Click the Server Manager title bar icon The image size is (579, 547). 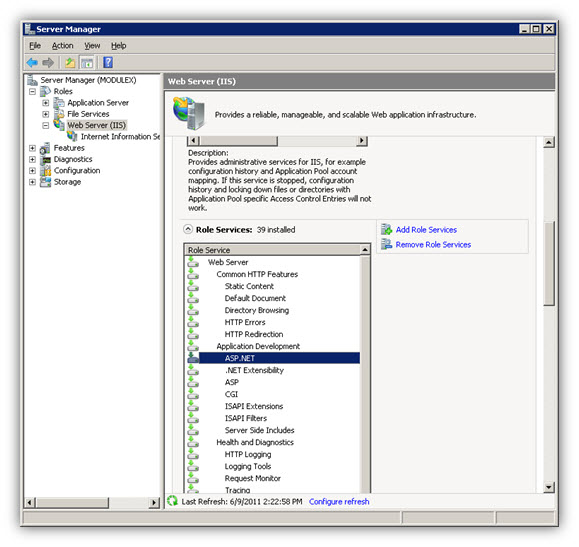click(30, 29)
